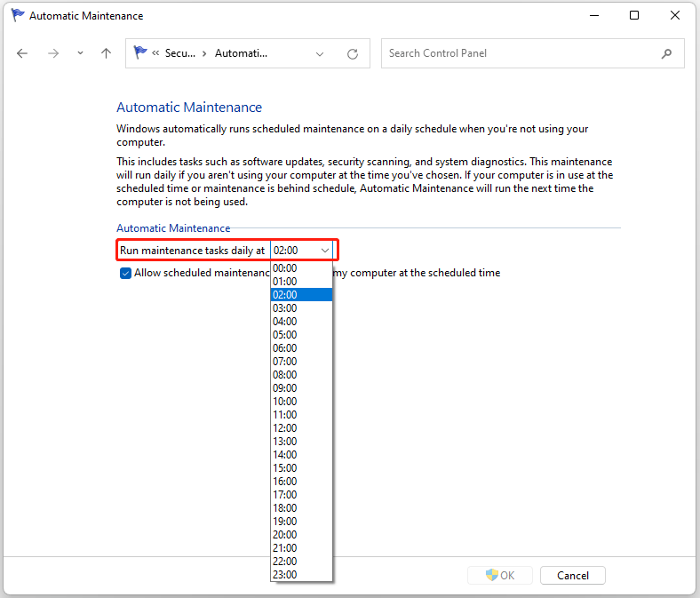Screen dimensions: 700x598
Task: Choose the 09:00 list entry
Action: (301, 388)
